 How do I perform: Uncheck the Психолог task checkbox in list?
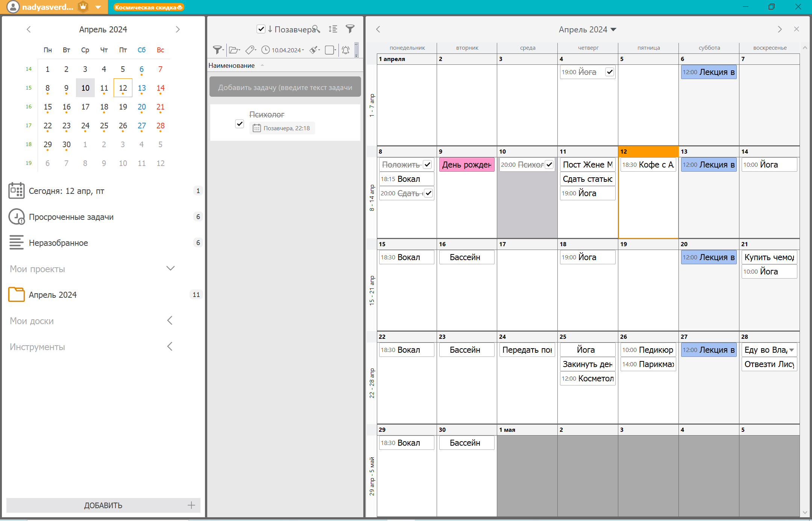240,123
